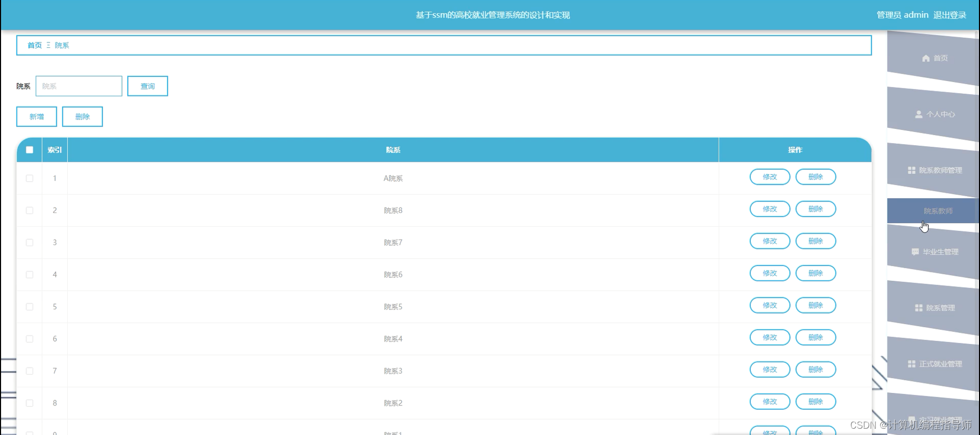The image size is (980, 435).
Task: Click the 院系5 cell text
Action: pyautogui.click(x=393, y=307)
